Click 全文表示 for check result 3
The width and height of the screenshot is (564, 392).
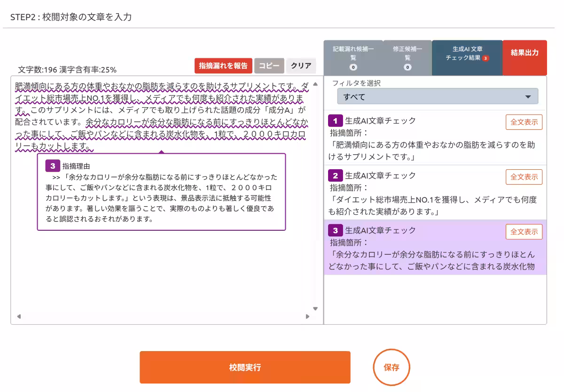pyautogui.click(x=524, y=231)
